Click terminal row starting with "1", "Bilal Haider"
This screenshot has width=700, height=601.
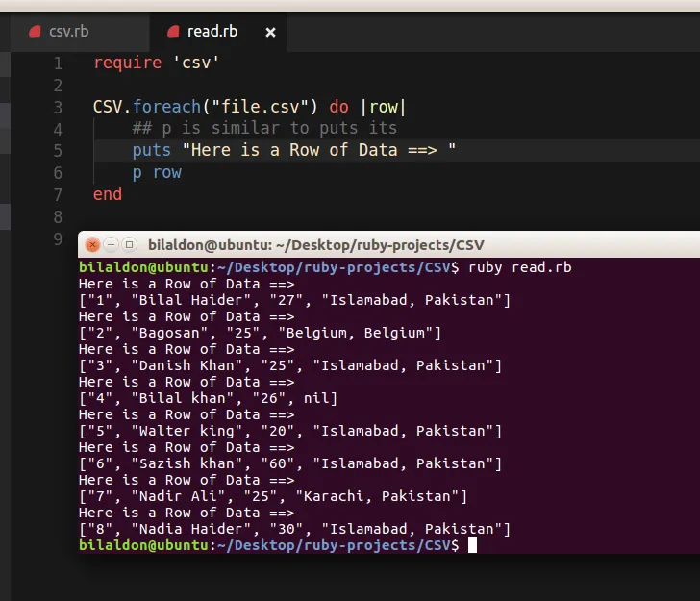(x=294, y=300)
